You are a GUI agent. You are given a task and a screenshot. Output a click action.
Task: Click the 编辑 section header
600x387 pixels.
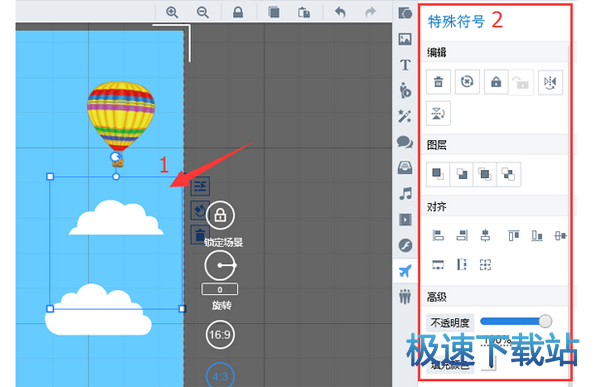(x=437, y=52)
